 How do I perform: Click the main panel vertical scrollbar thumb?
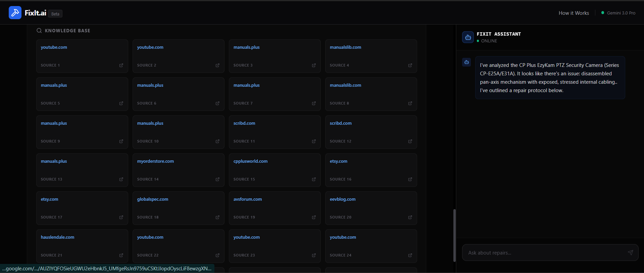[x=454, y=235]
